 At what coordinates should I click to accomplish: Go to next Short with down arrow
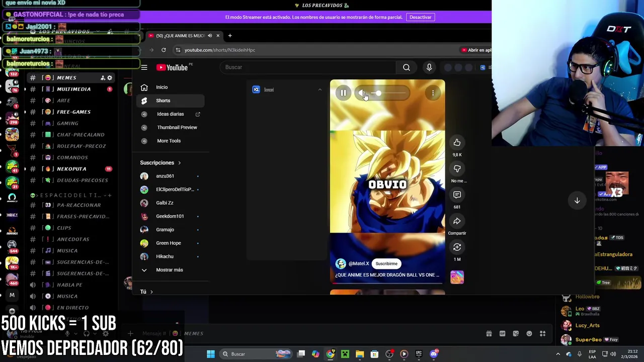point(577,201)
